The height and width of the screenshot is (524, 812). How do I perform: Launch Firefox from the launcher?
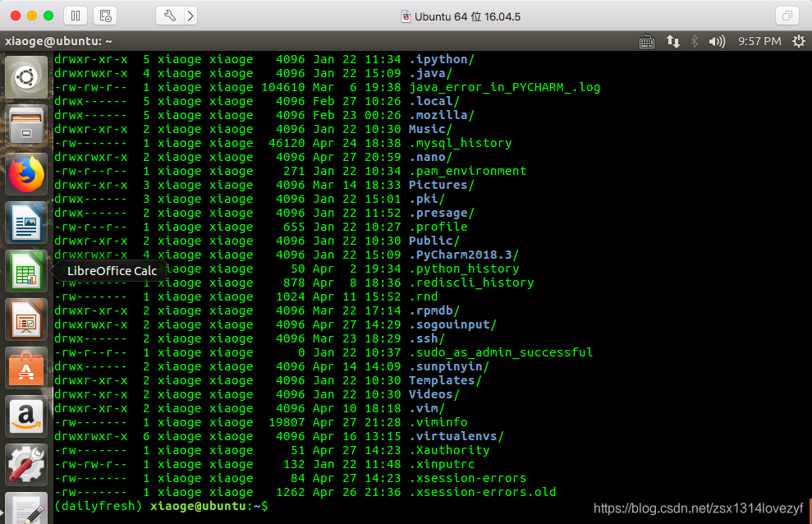point(26,174)
